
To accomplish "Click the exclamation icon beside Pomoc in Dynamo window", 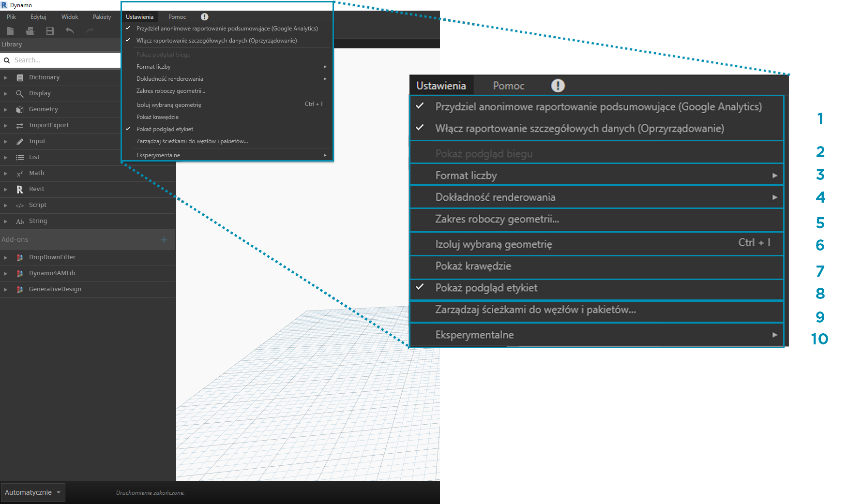I will pyautogui.click(x=205, y=17).
